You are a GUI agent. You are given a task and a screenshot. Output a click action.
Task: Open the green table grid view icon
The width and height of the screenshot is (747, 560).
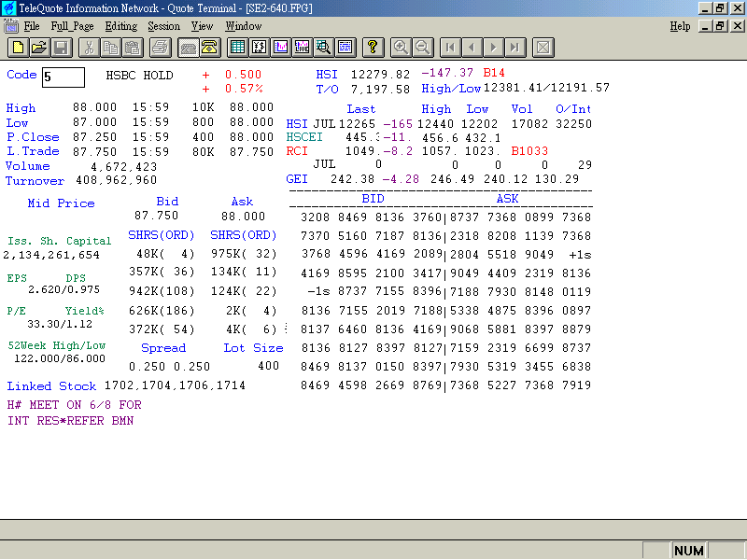pyautogui.click(x=237, y=48)
